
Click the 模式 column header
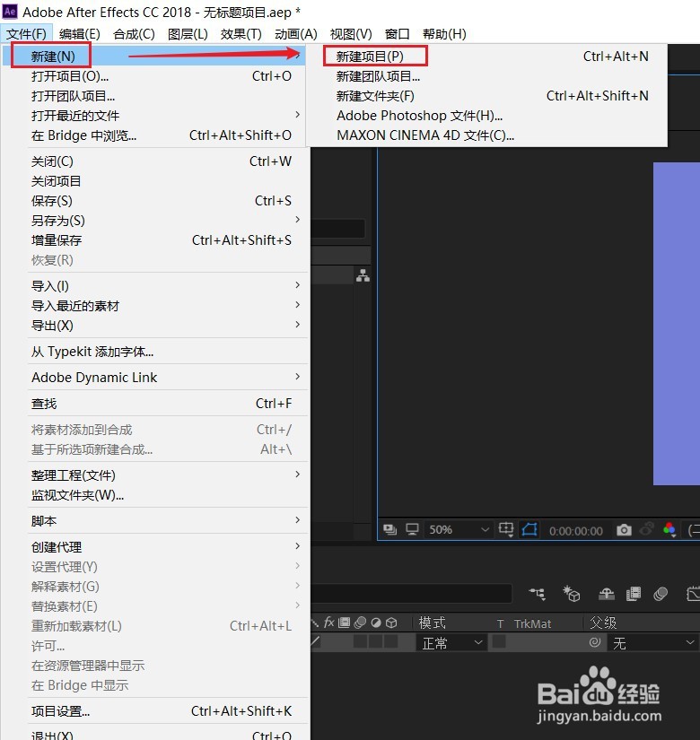433,623
